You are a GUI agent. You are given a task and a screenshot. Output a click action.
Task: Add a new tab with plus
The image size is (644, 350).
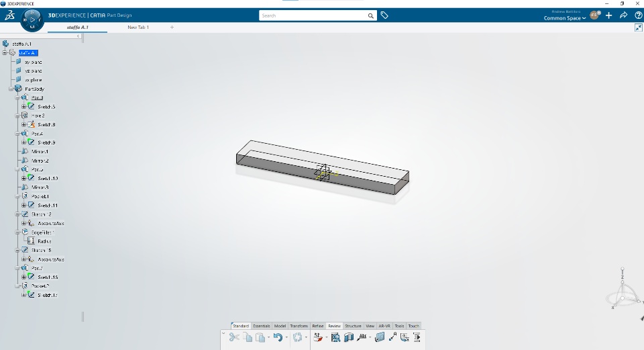(x=172, y=27)
